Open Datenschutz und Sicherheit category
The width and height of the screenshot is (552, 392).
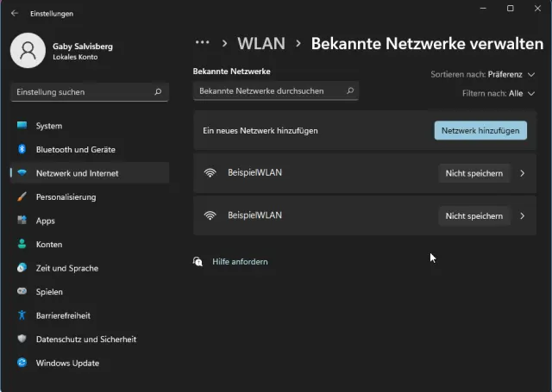[90, 339]
